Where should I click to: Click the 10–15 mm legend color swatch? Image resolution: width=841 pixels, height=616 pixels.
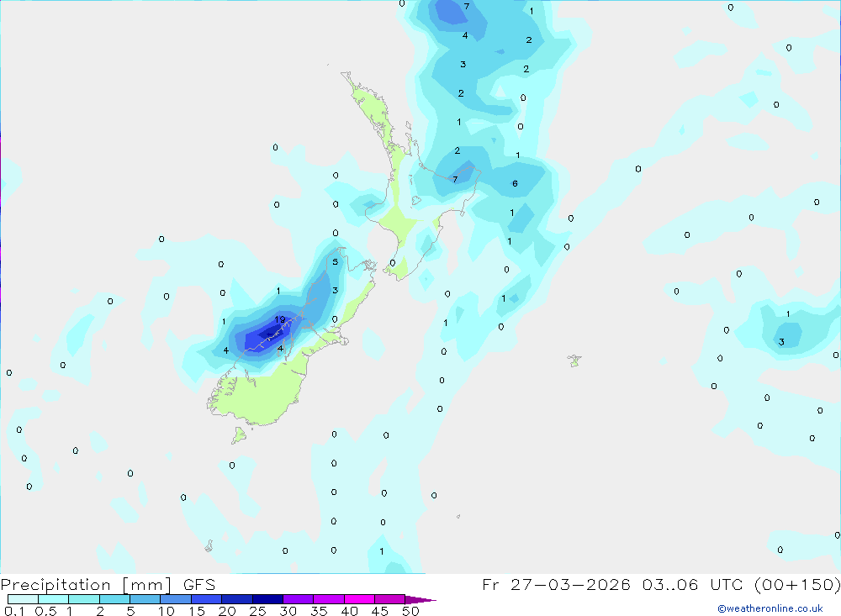coord(176,599)
